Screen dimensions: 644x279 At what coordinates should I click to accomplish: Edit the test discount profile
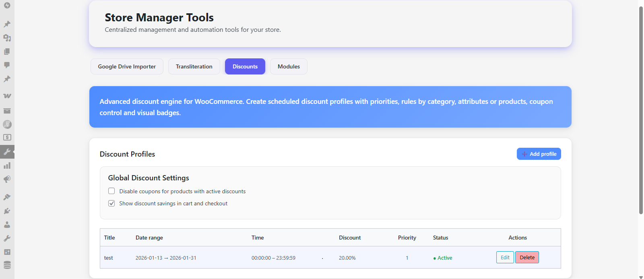[x=505, y=257]
